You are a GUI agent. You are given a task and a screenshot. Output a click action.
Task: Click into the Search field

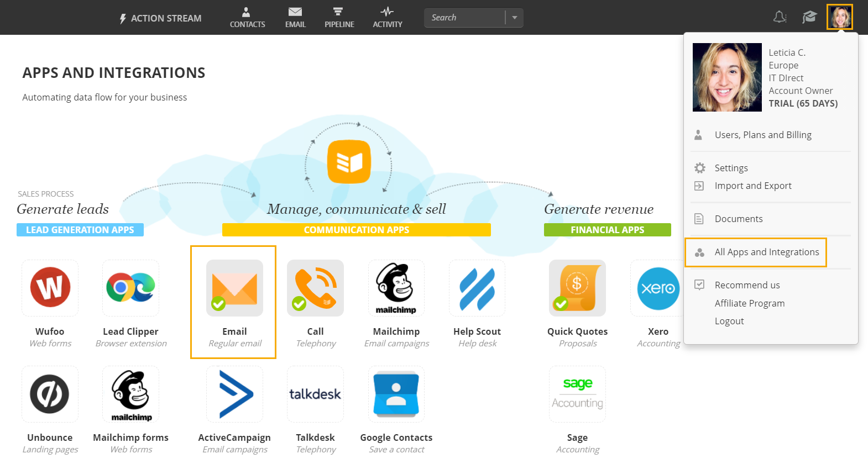(464, 18)
